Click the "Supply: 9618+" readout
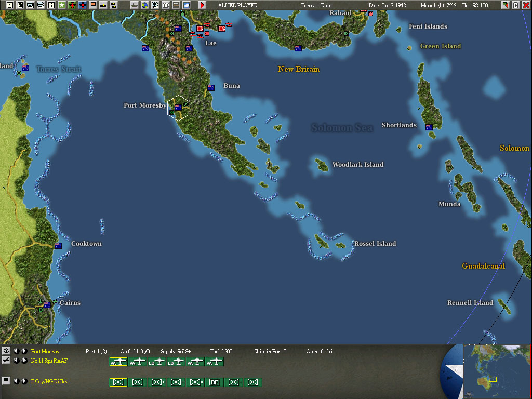This screenshot has width=532, height=399. (x=176, y=351)
